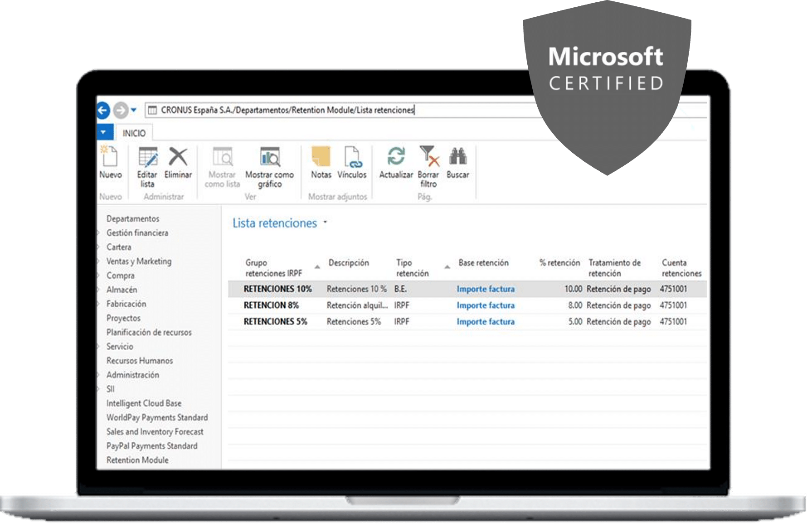Select Departamentos in navigation pane
Viewport: 812px width, 532px height.
click(133, 218)
